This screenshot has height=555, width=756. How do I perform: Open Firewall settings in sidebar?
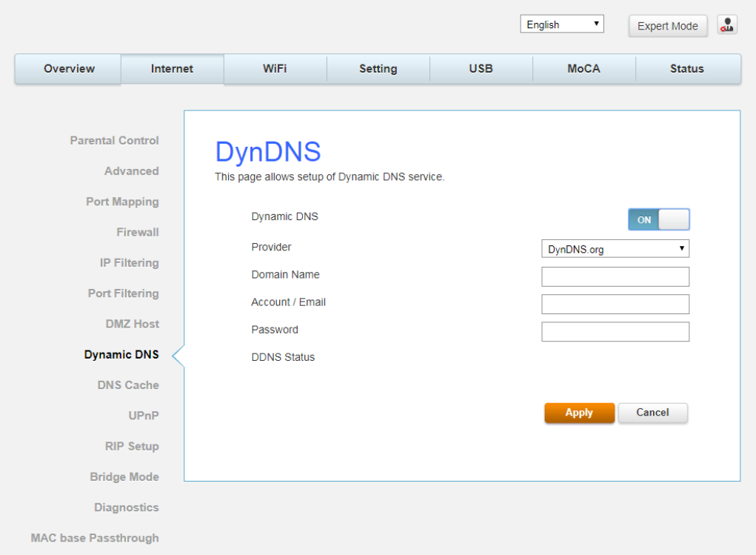(138, 232)
